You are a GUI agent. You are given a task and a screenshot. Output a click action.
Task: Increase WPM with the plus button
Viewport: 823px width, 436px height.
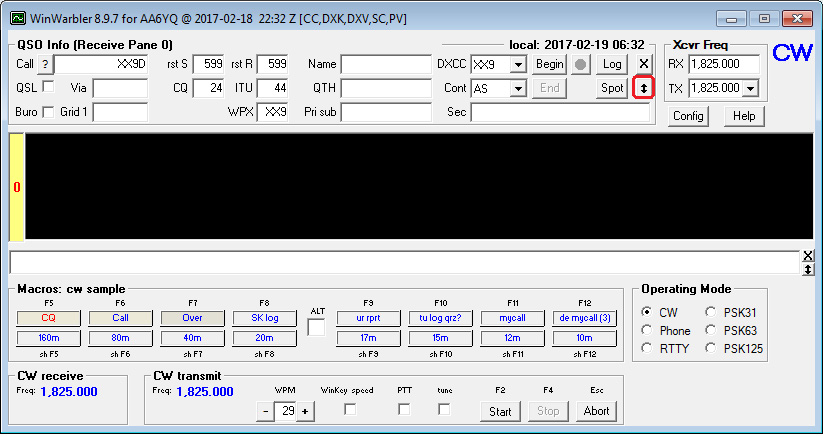coord(305,411)
